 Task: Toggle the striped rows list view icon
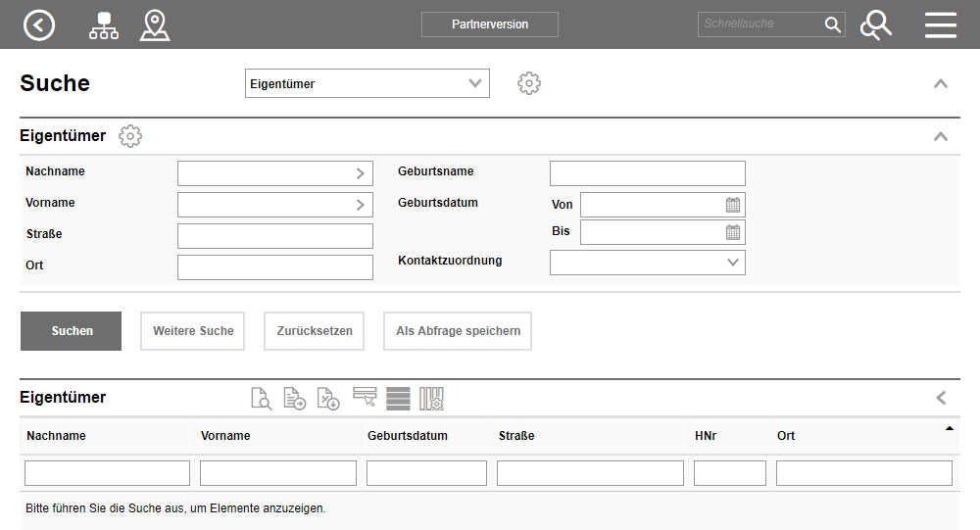[398, 398]
